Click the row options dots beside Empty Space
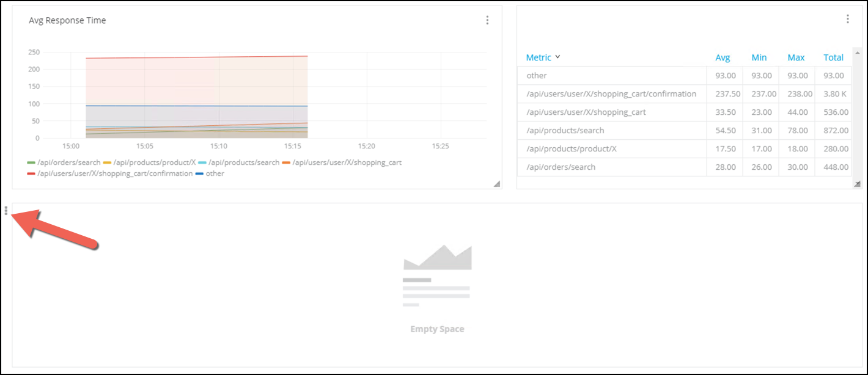Screen dimensions: 868x375 pyautogui.click(x=6, y=211)
